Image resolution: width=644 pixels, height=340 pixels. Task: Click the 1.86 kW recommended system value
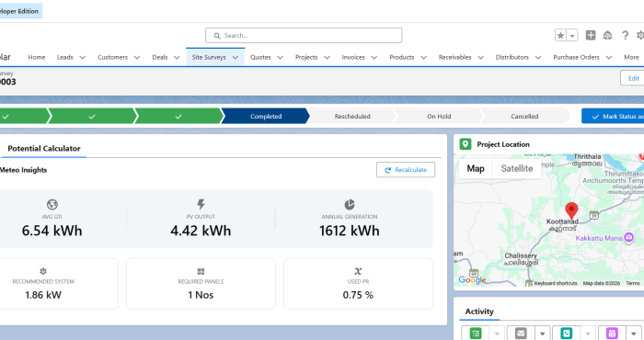pos(43,295)
